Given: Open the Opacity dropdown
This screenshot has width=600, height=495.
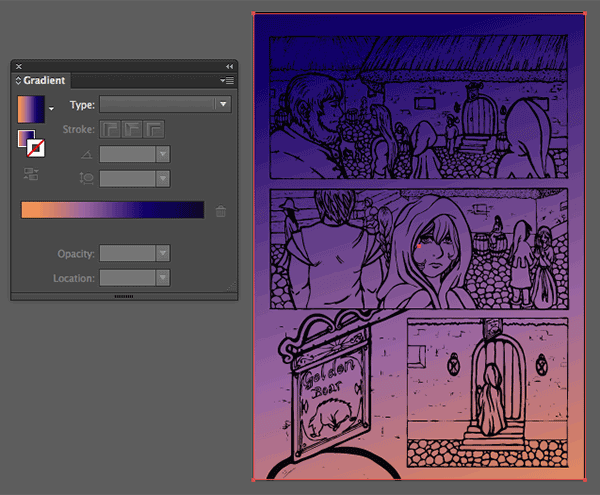Looking at the screenshot, I should (162, 253).
